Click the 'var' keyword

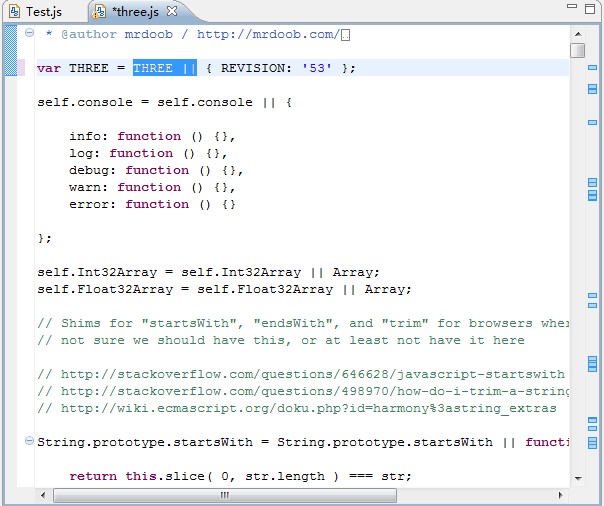tap(49, 68)
